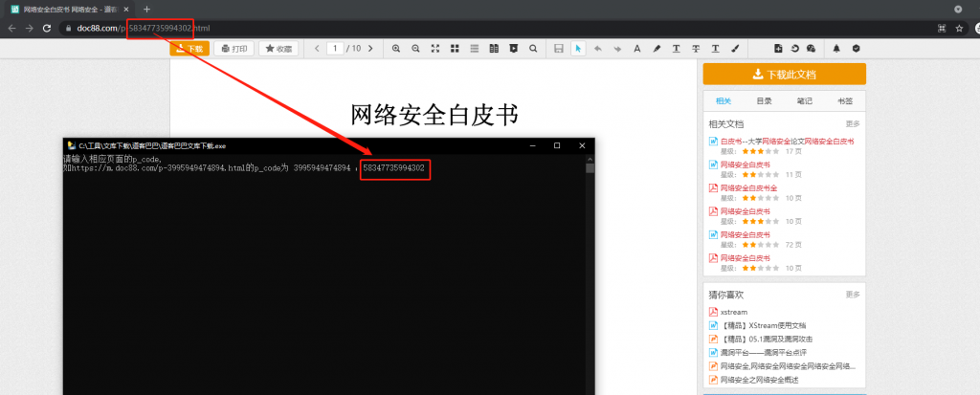This screenshot has height=395, width=980.
Task: Select the brush drawing tool
Action: [x=735, y=49]
